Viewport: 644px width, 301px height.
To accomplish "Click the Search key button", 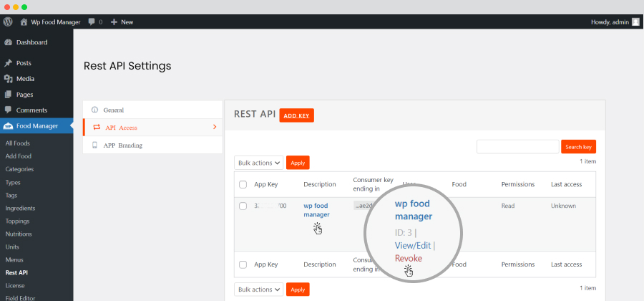I will point(578,147).
